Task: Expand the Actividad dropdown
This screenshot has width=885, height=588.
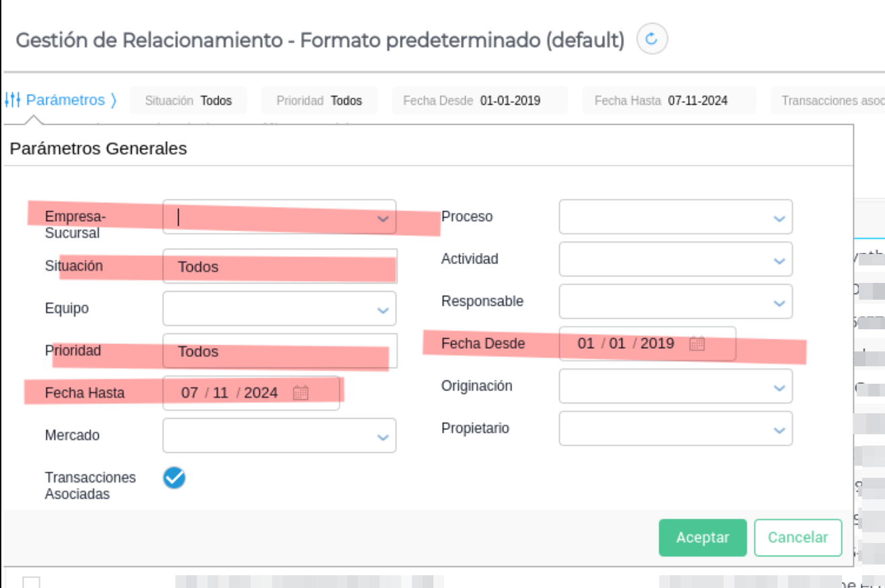Action: tap(779, 260)
